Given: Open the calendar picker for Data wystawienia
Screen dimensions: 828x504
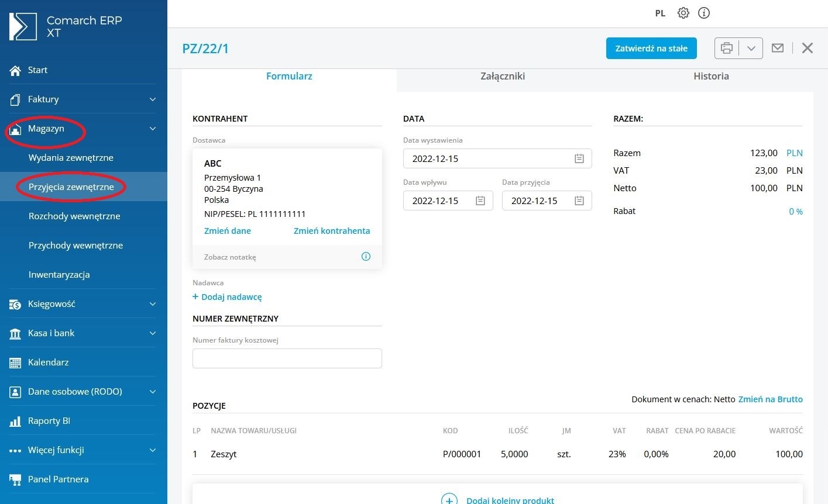Looking at the screenshot, I should (x=579, y=158).
